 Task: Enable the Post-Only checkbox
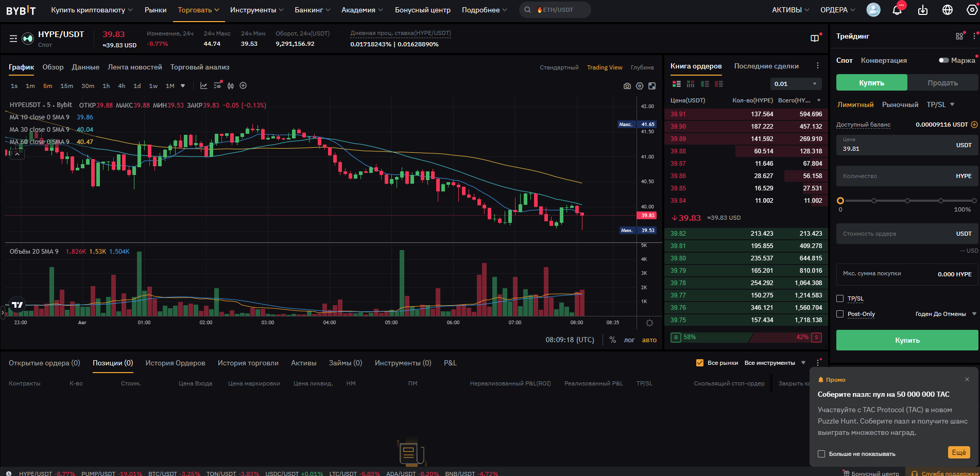click(x=840, y=314)
